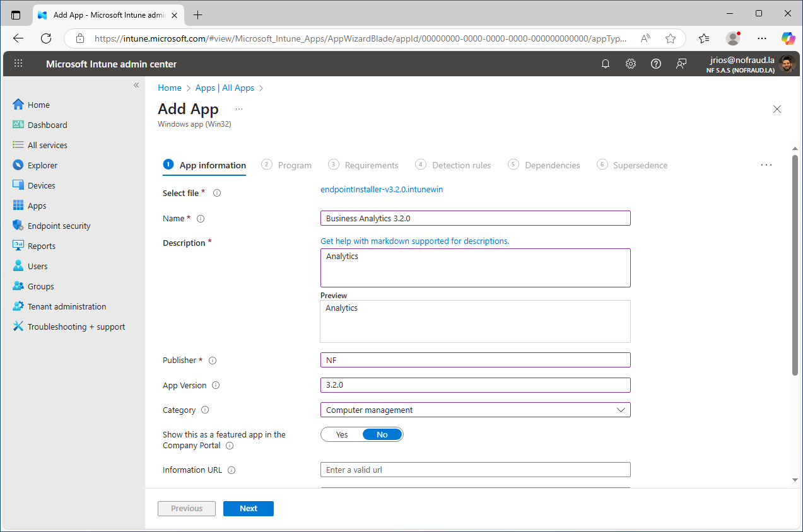Open portal settings gear

pyautogui.click(x=631, y=64)
